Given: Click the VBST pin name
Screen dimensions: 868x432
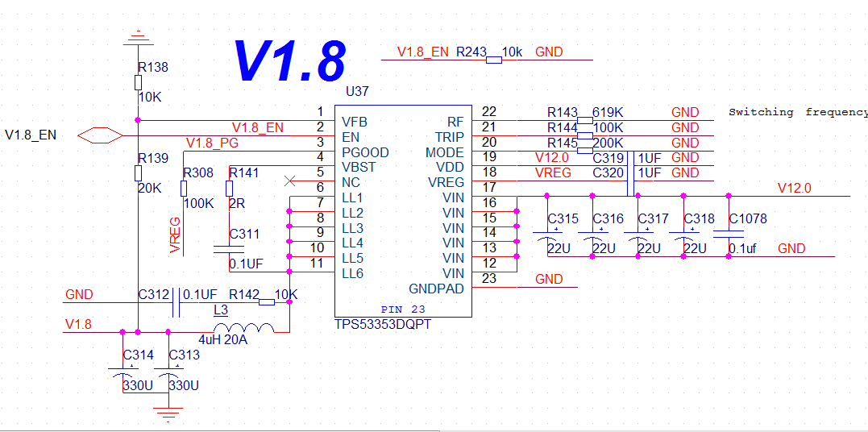Looking at the screenshot, I should (359, 167).
